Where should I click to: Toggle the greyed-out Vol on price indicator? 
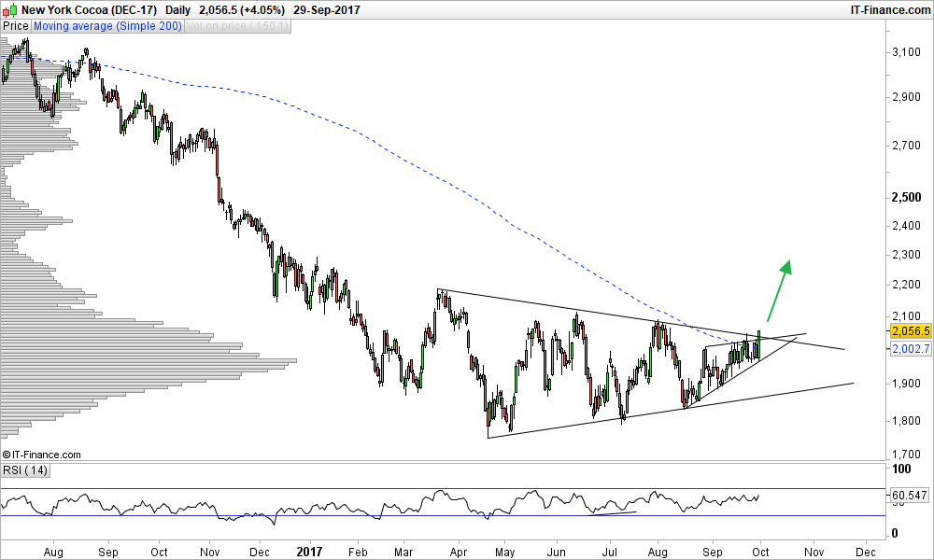237,26
